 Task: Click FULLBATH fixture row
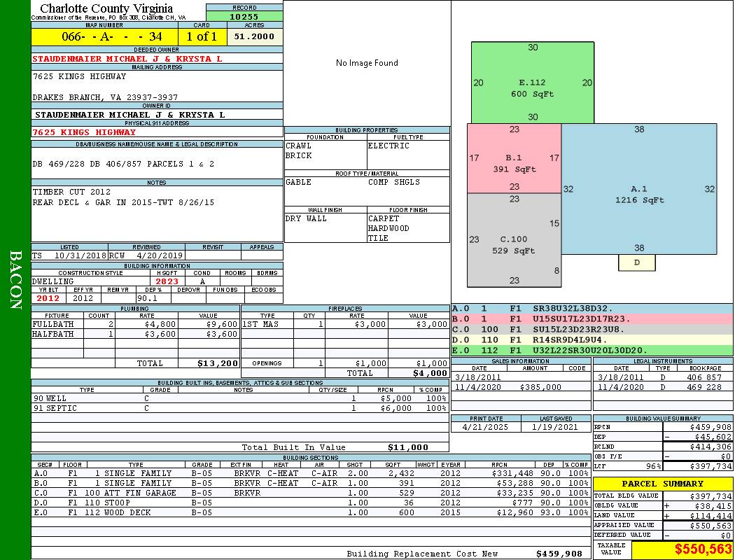136,324
